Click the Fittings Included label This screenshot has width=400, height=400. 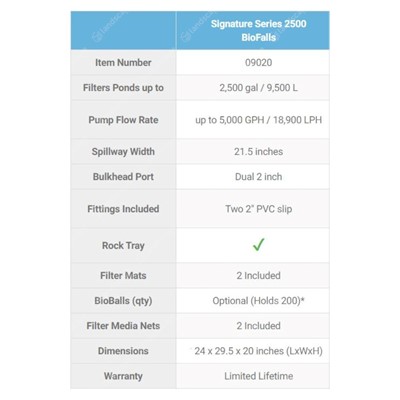tap(123, 209)
